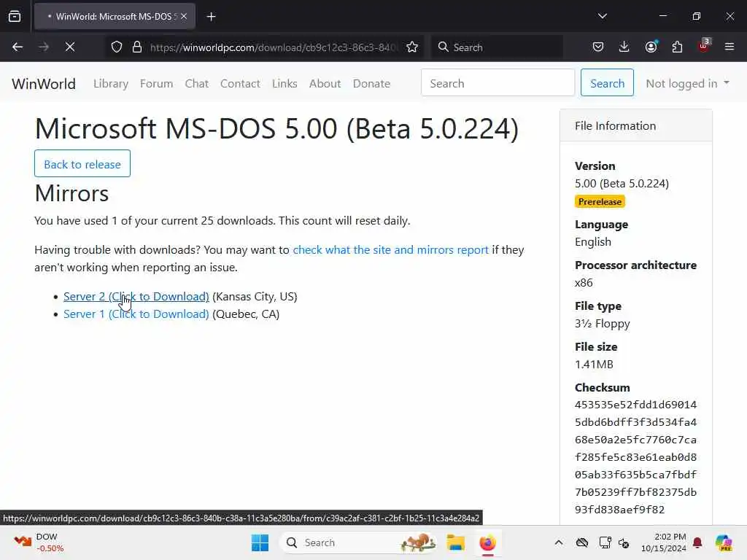Open the display network tray icon
The image size is (747, 560).
pos(605,542)
